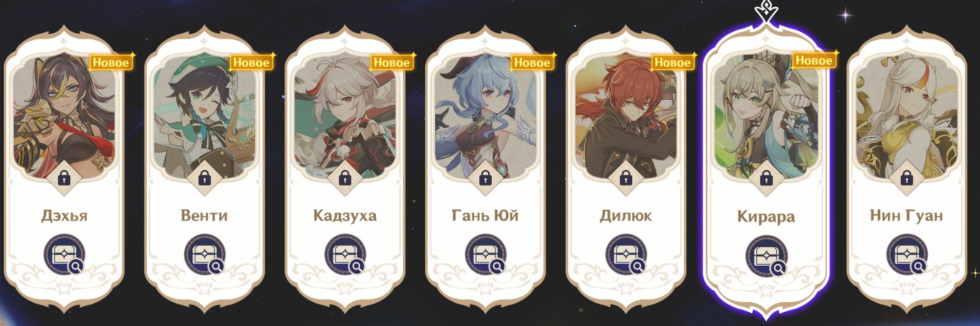Click the Дилюк name label

click(x=626, y=216)
